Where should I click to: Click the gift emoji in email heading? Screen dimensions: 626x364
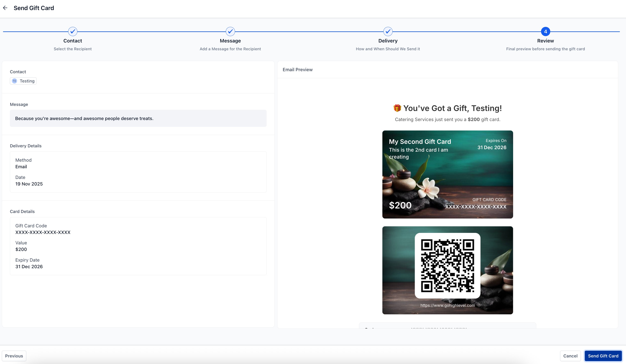[397, 108]
